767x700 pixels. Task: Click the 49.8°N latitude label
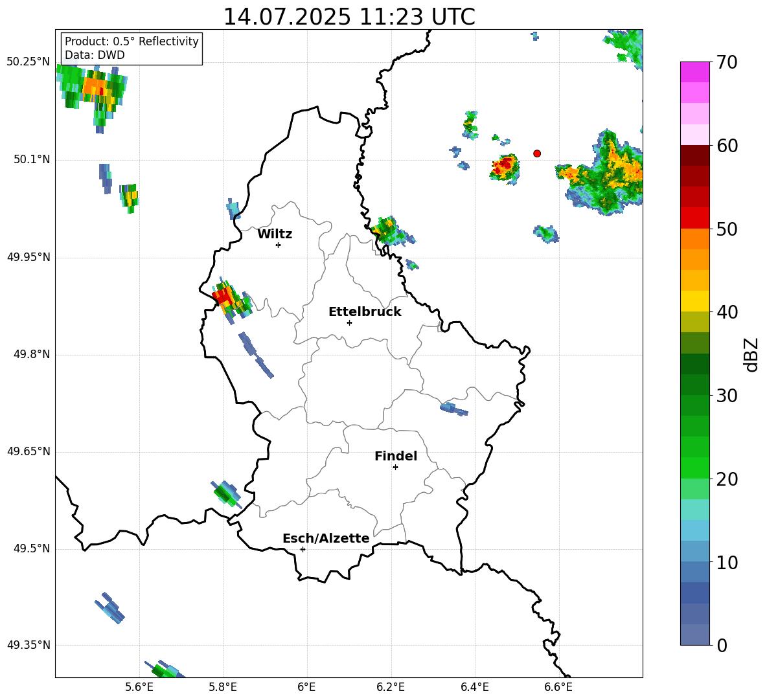pyautogui.click(x=32, y=354)
